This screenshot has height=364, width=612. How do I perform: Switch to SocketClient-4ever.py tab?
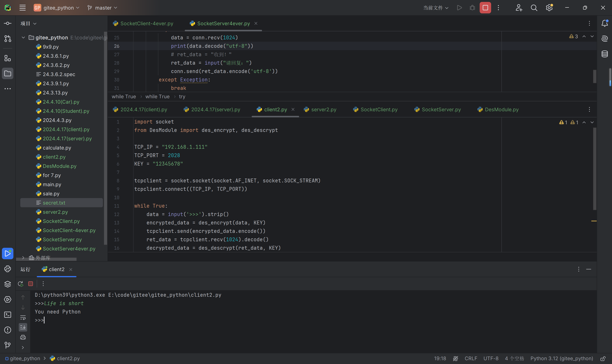(146, 24)
